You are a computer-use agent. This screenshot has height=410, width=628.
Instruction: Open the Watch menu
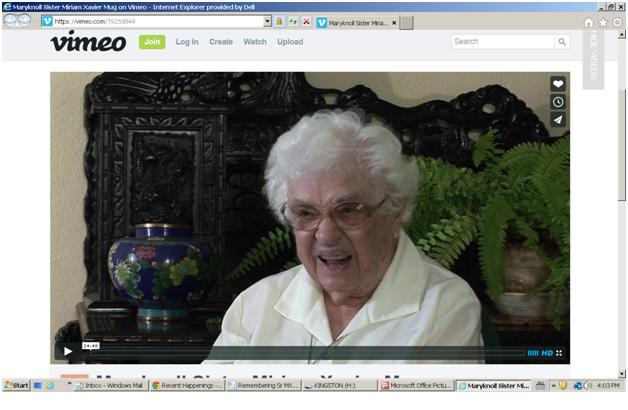click(255, 42)
